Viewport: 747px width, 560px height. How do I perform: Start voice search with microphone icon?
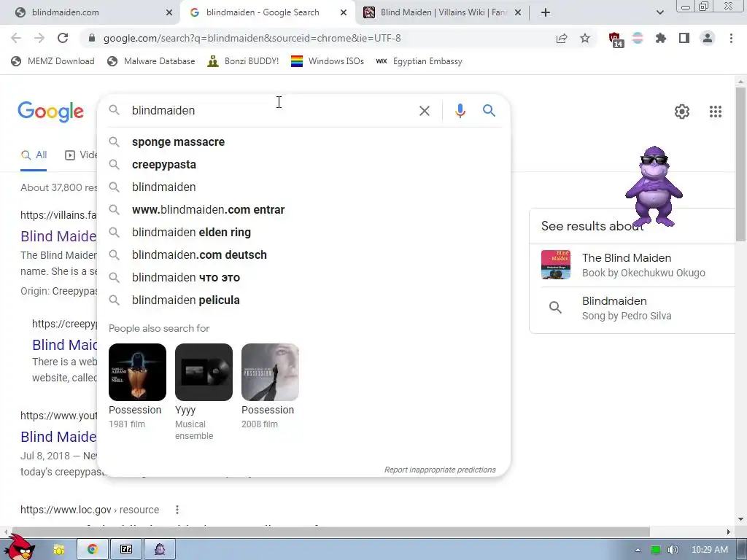[460, 111]
